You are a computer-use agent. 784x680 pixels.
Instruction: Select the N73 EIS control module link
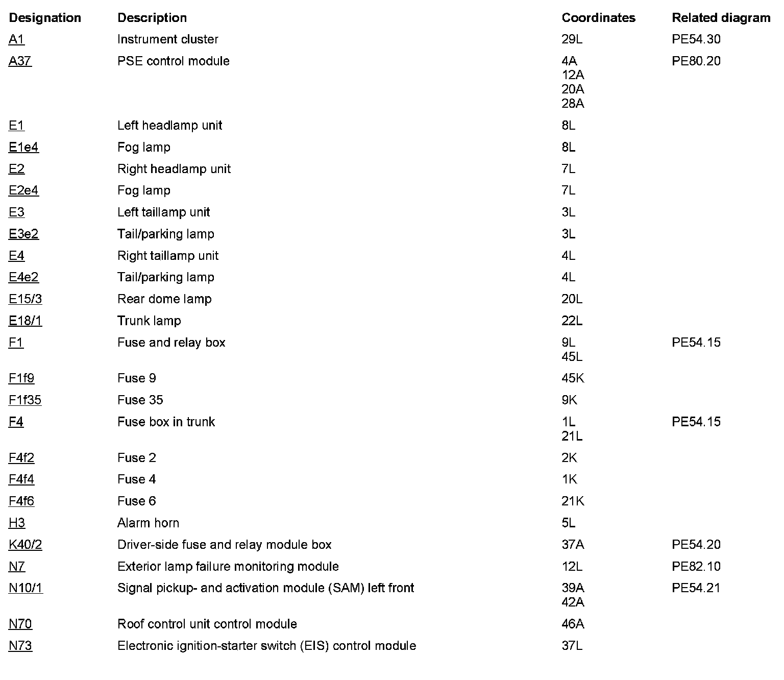(x=20, y=646)
